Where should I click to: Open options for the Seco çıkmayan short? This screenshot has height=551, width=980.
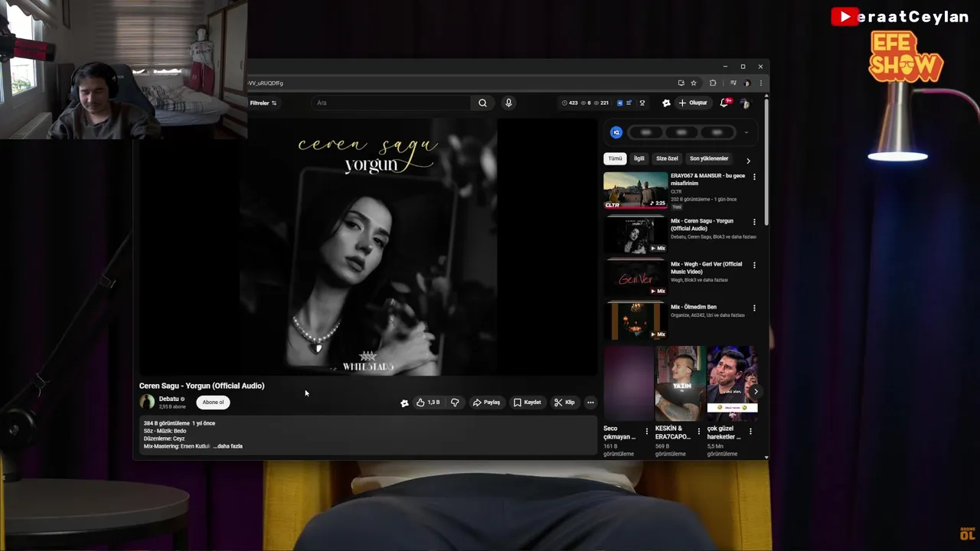pos(647,432)
